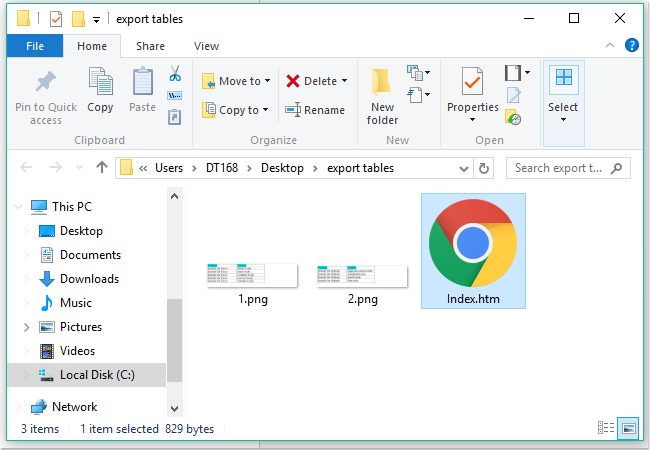The image size is (650, 450).
Task: Click the Rename button
Action: coord(315,110)
